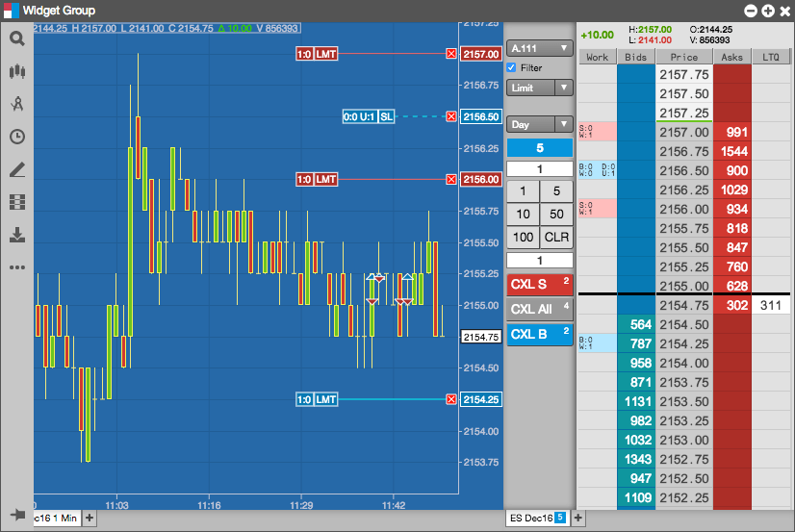This screenshot has width=795, height=532.
Task: Open the Limit order type dropdown
Action: click(x=539, y=88)
